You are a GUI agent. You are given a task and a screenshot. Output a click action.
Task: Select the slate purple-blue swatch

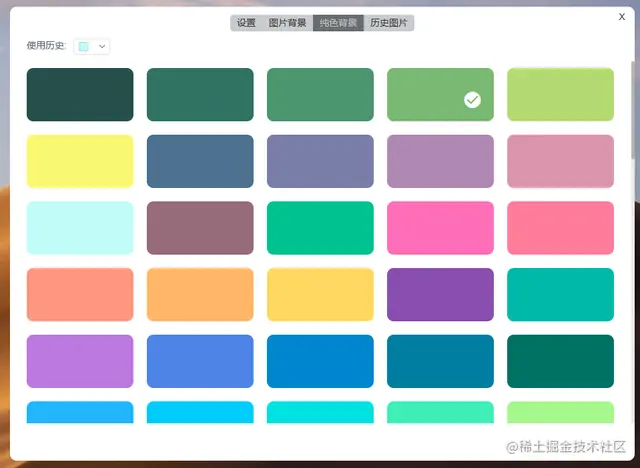coord(320,161)
